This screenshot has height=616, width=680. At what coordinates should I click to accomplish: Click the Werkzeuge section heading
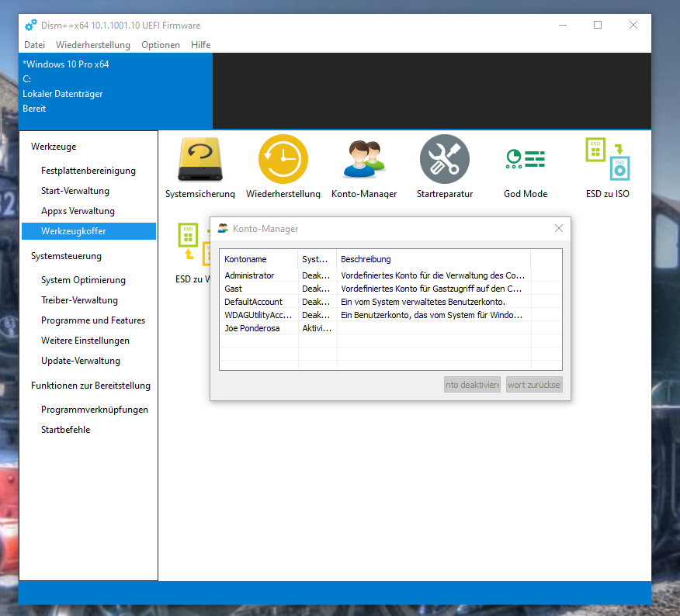[54, 147]
